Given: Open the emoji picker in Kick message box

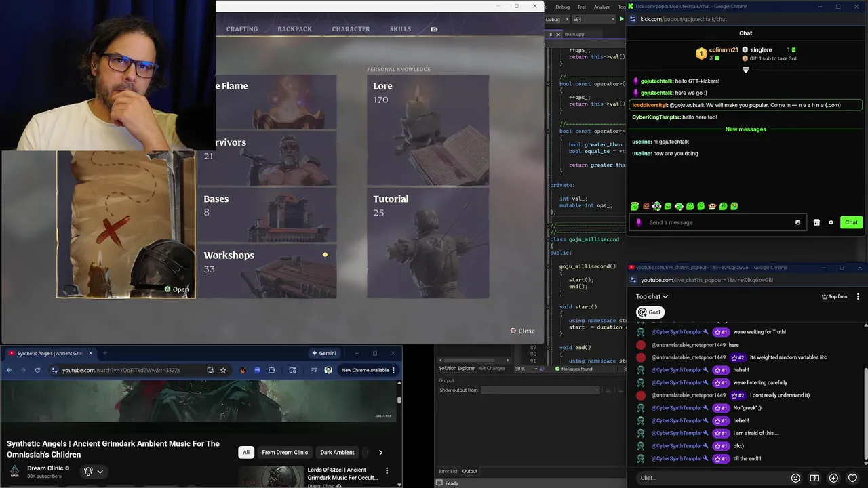Looking at the screenshot, I should [x=797, y=222].
